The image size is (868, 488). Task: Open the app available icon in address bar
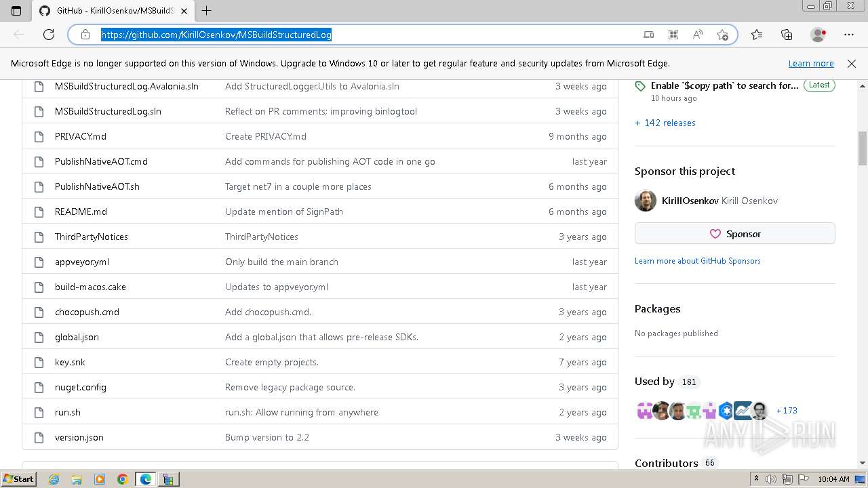pos(649,35)
